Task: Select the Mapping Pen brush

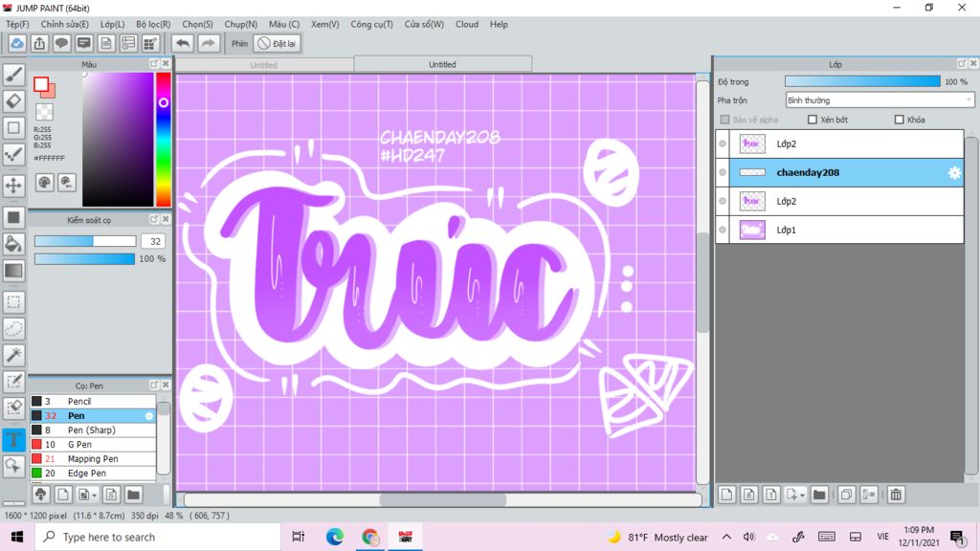Action: click(x=93, y=458)
